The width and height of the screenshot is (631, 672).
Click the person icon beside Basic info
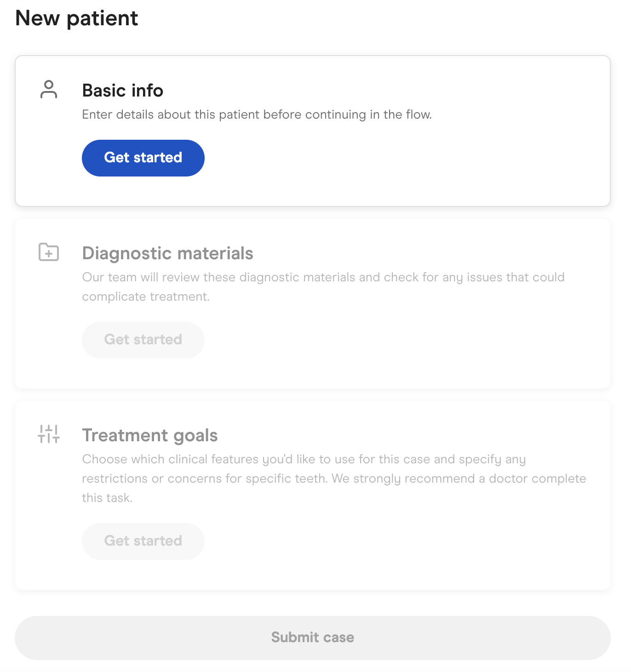pos(49,90)
